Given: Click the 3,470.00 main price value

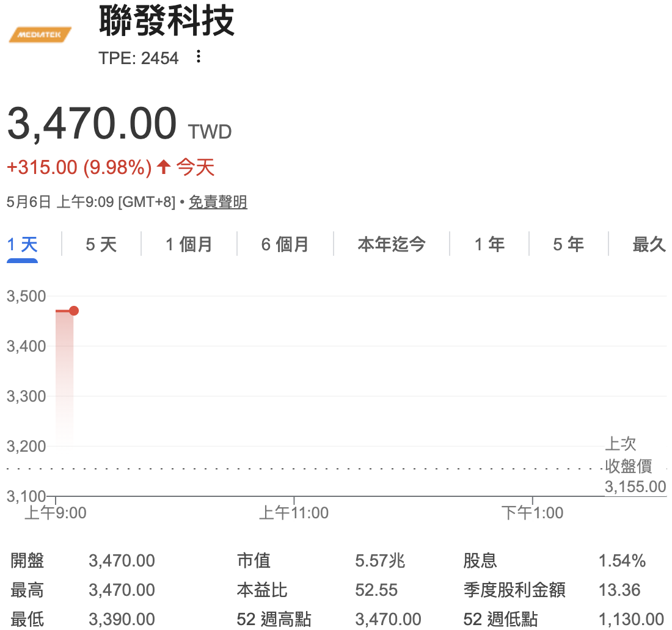Looking at the screenshot, I should (x=92, y=124).
